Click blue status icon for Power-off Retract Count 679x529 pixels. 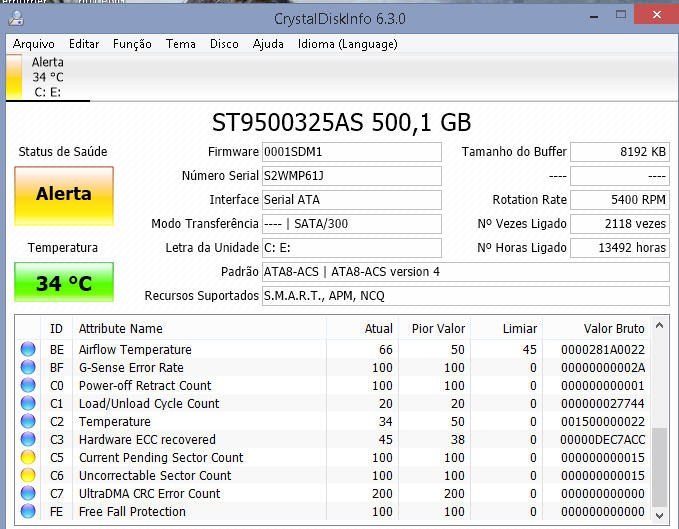(28, 385)
